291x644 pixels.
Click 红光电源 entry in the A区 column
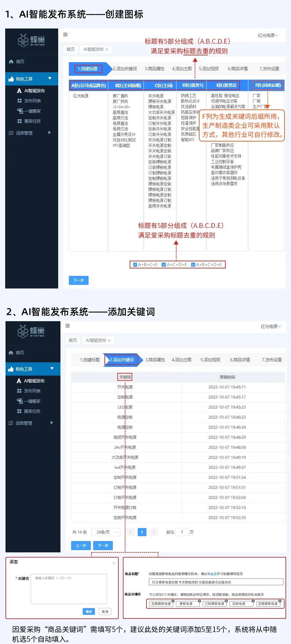pos(81,96)
